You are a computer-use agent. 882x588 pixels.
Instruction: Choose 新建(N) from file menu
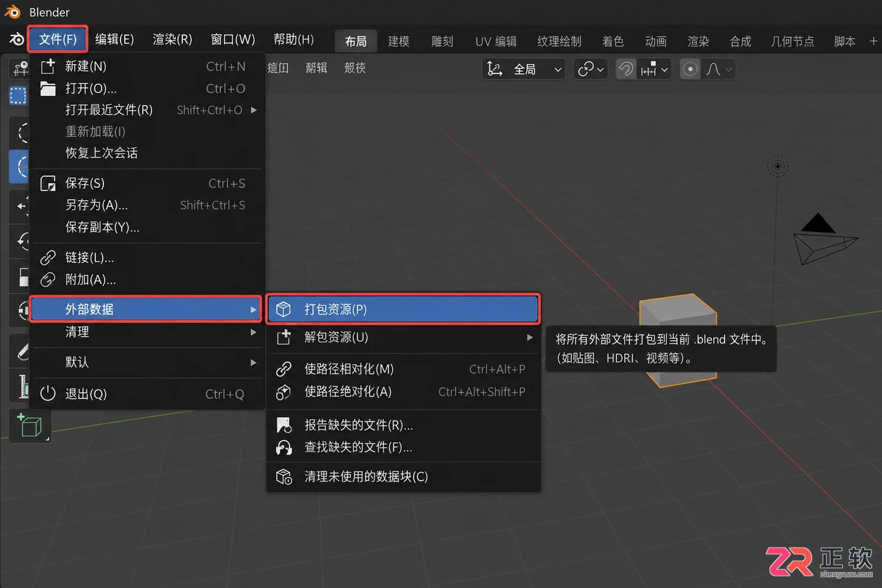pyautogui.click(x=147, y=66)
